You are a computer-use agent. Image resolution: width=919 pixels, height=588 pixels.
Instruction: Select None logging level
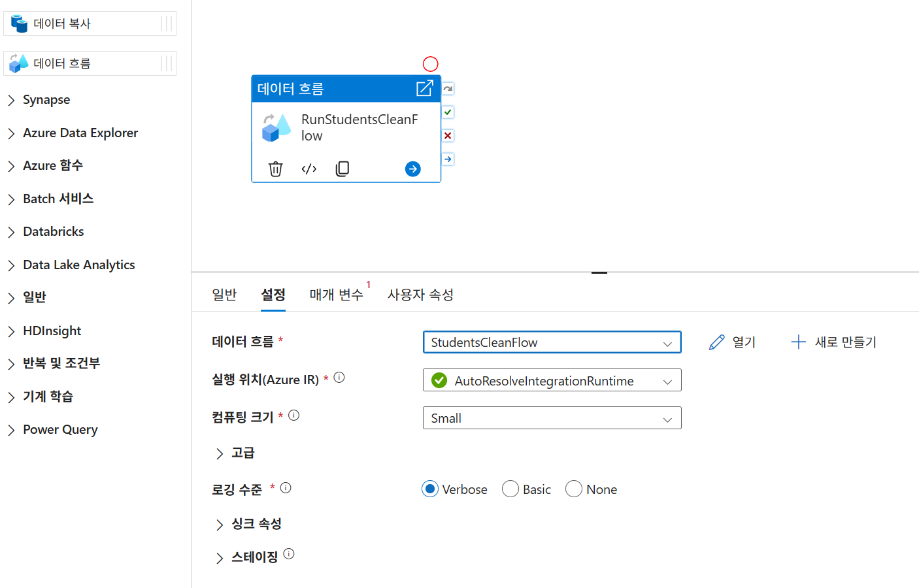[574, 489]
